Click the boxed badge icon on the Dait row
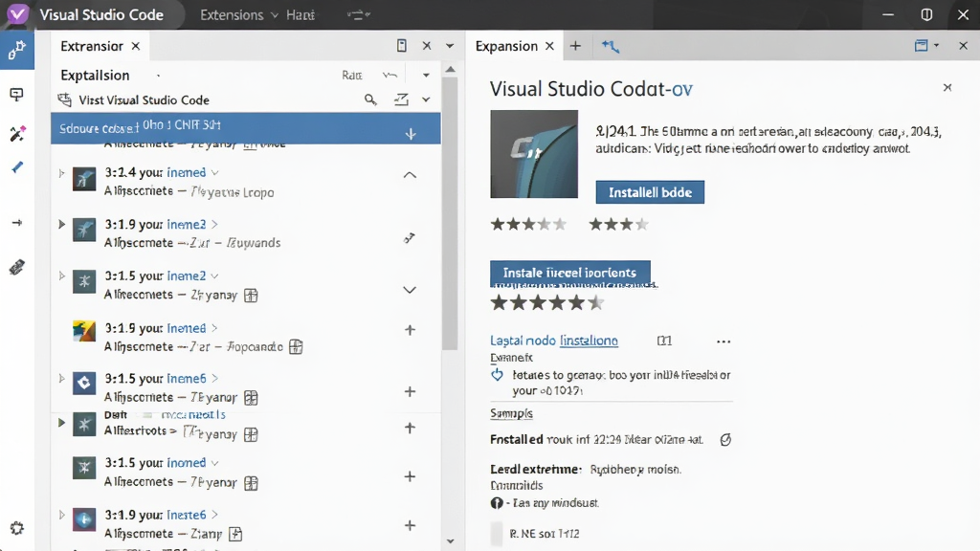980x551 pixels. pos(252,434)
